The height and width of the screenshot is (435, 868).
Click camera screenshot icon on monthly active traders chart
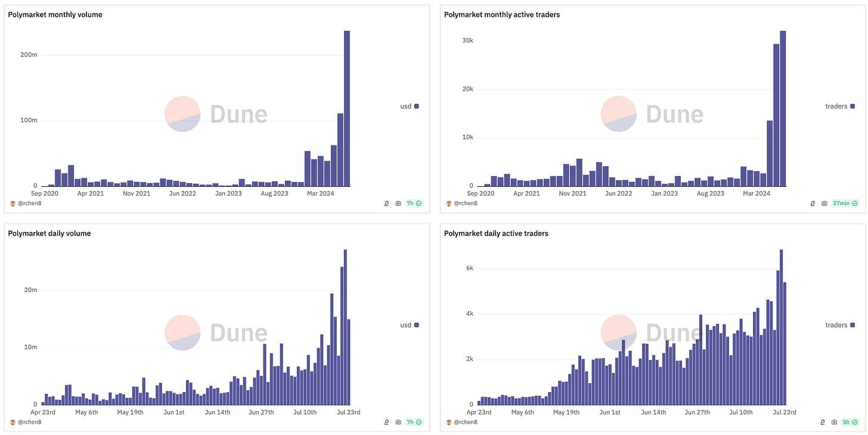point(824,203)
